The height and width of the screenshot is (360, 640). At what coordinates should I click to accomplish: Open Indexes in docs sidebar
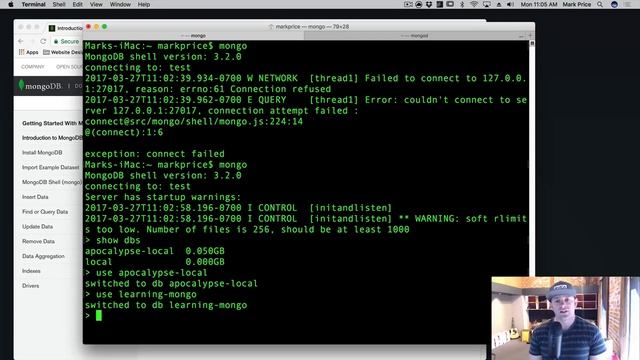(x=31, y=271)
